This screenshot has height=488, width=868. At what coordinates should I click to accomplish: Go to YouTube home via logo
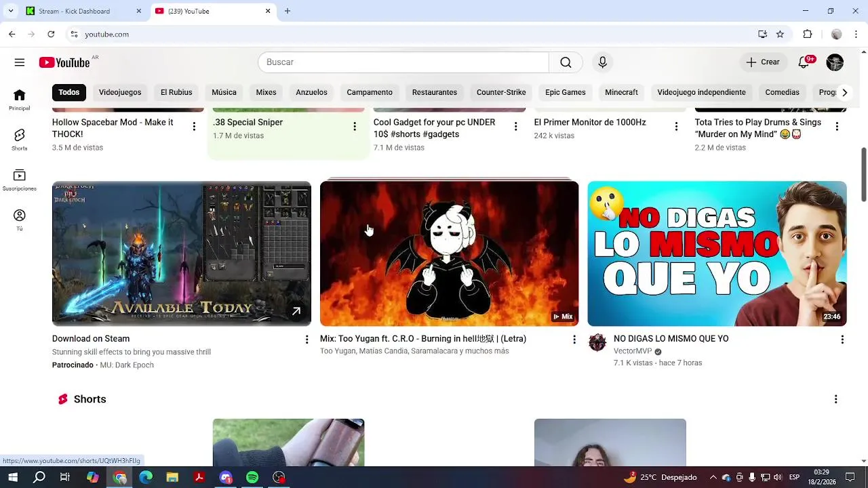pos(64,62)
